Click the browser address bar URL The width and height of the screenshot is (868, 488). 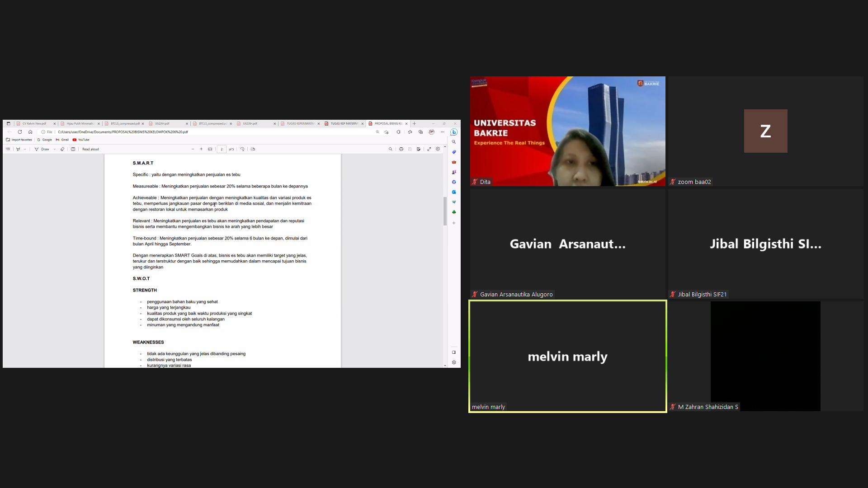click(123, 132)
